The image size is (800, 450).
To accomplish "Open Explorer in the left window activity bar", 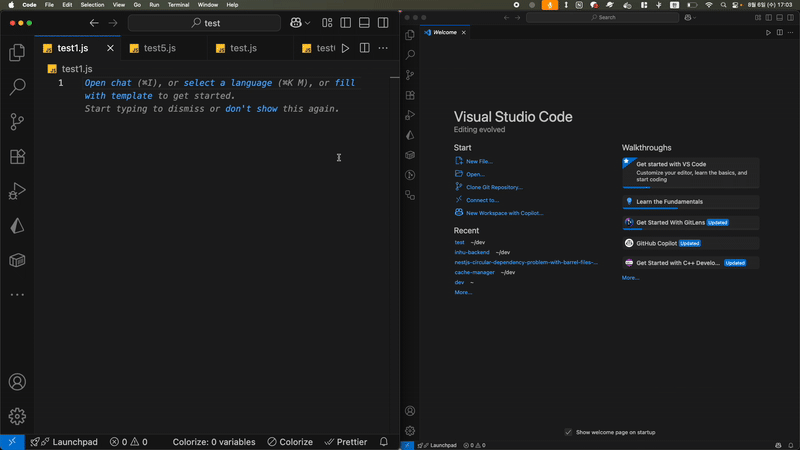I will tap(17, 53).
